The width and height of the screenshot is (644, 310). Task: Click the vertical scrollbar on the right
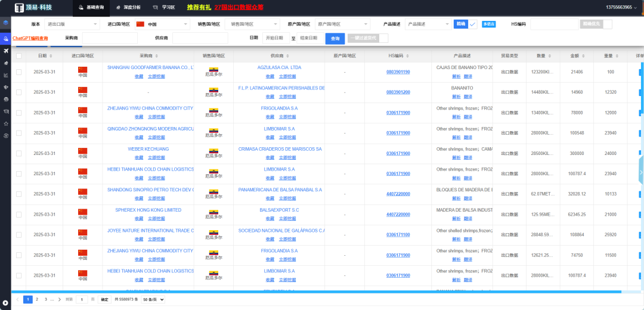point(642,88)
